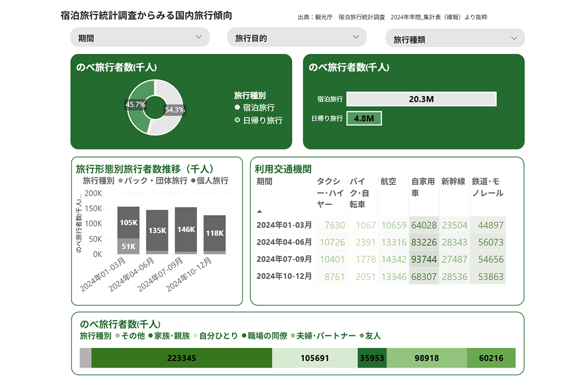Viewport: 588px width, 392px height.
Task: Click the 4.8M 日帰り旅行 bar
Action: tap(365, 118)
